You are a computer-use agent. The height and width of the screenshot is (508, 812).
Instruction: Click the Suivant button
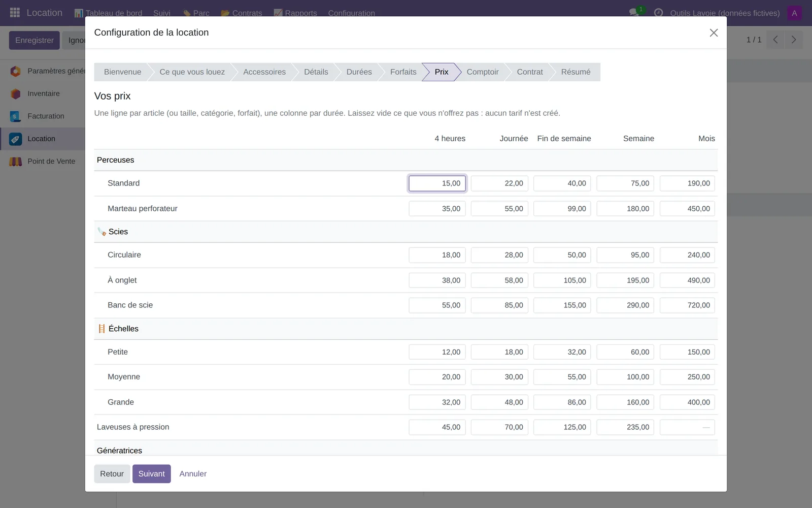click(151, 474)
